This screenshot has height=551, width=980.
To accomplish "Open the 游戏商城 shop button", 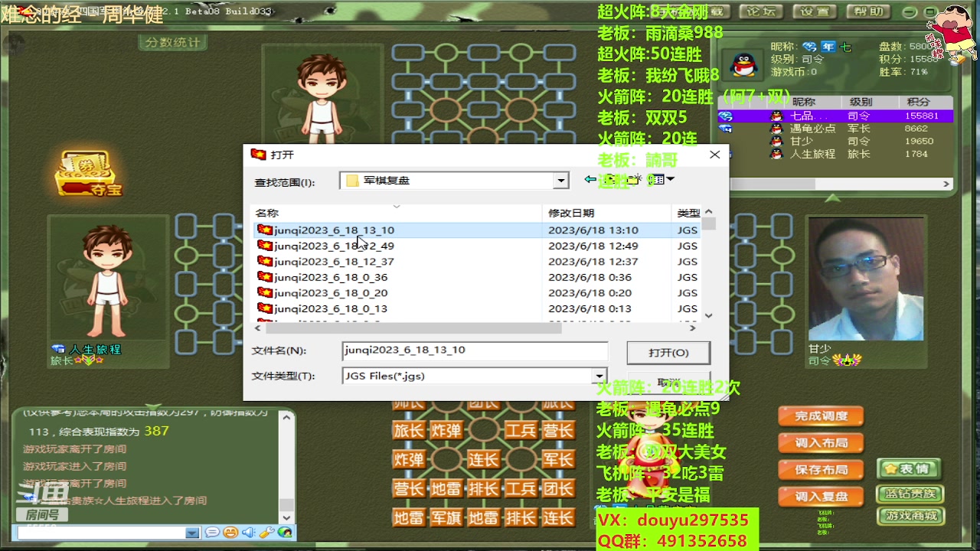I will tap(910, 516).
